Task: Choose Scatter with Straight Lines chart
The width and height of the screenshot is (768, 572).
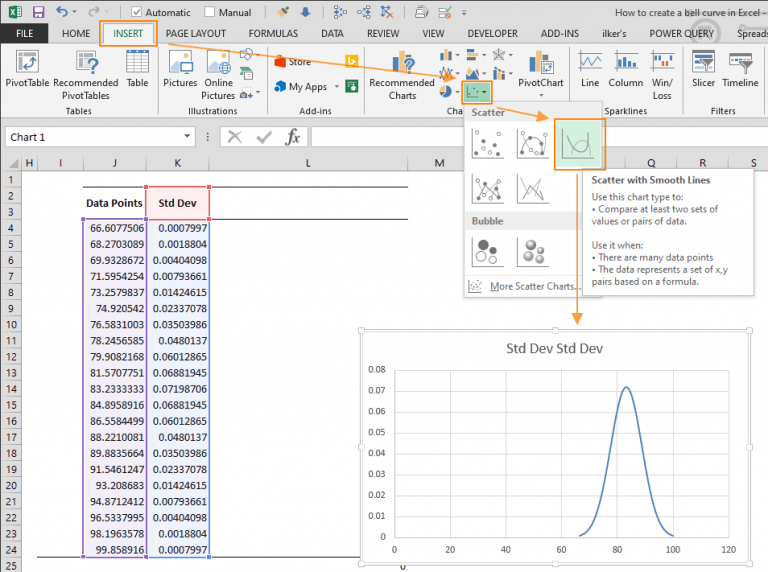Action: [532, 189]
